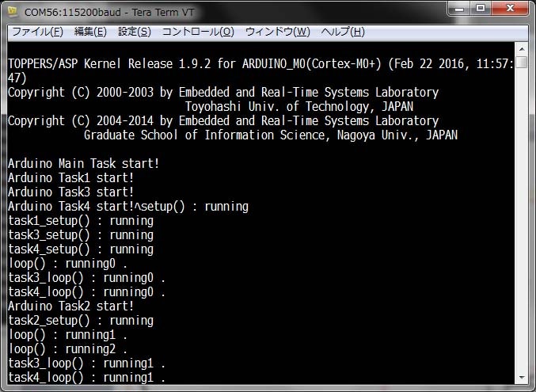This screenshot has width=536, height=392.
Task: Click 'Arduino Main Task start!' line
Action: 84,163
